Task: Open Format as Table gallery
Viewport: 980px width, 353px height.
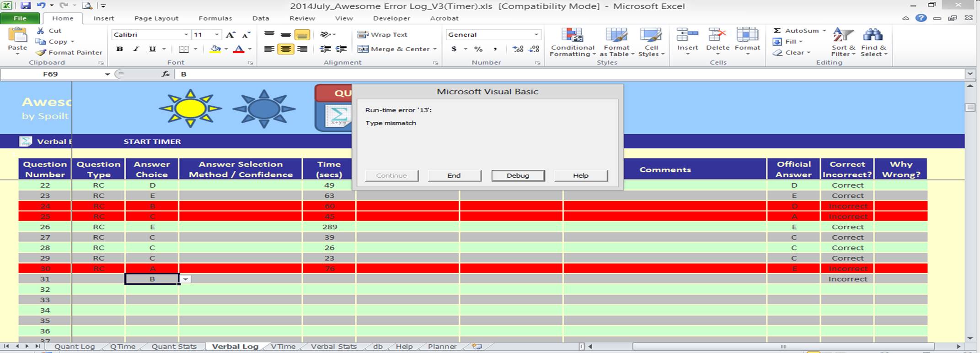Action: (616, 42)
